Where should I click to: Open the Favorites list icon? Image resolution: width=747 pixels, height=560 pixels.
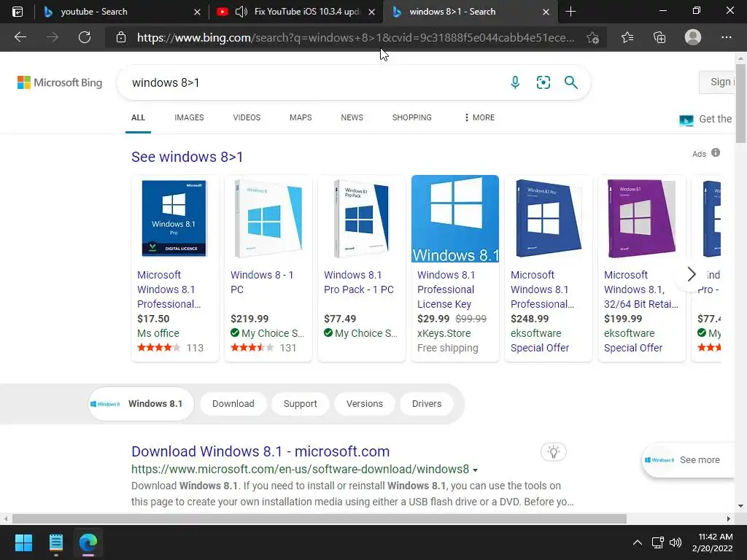[627, 37]
